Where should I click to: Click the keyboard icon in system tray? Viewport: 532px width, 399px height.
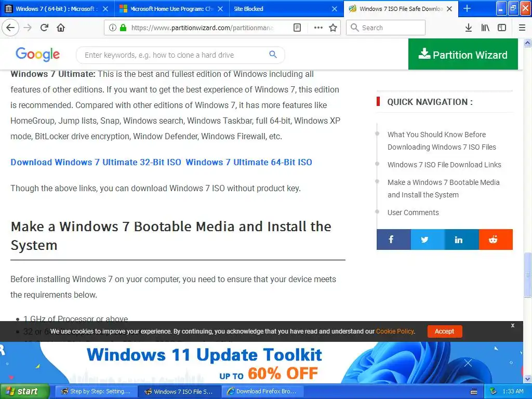click(x=474, y=392)
